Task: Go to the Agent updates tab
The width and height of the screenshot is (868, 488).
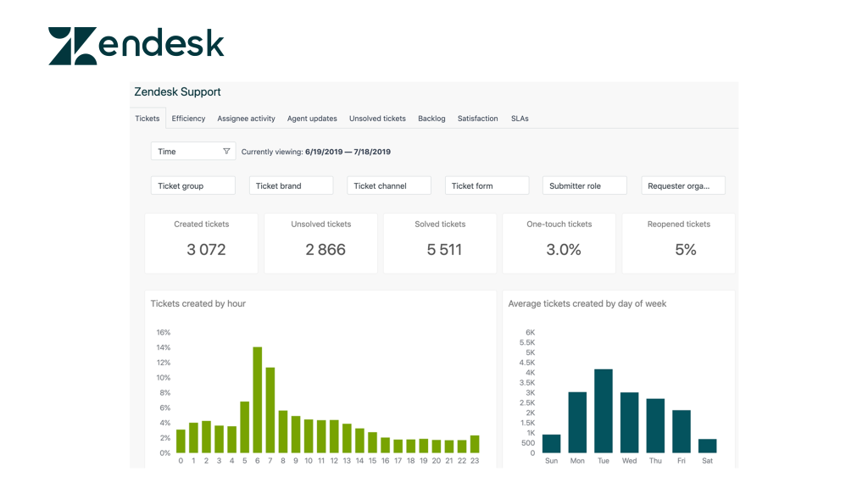Action: tap(312, 119)
